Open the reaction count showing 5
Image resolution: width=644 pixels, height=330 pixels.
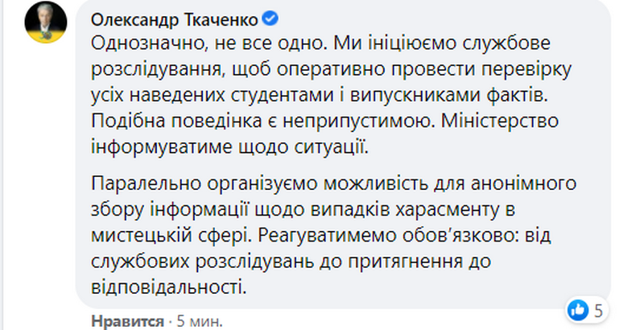point(599,309)
